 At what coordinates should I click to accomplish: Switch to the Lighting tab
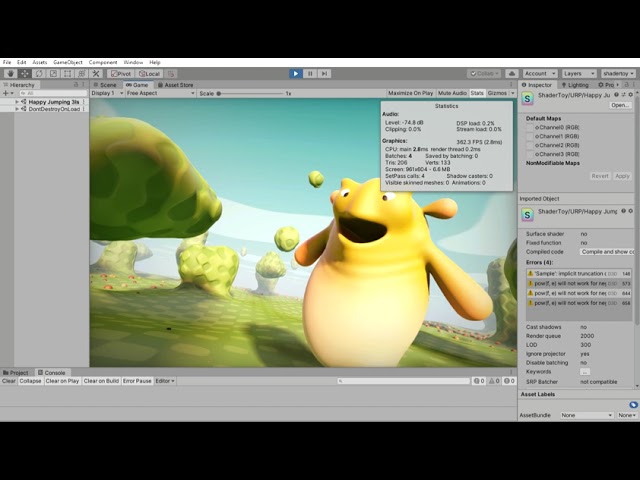tap(575, 85)
